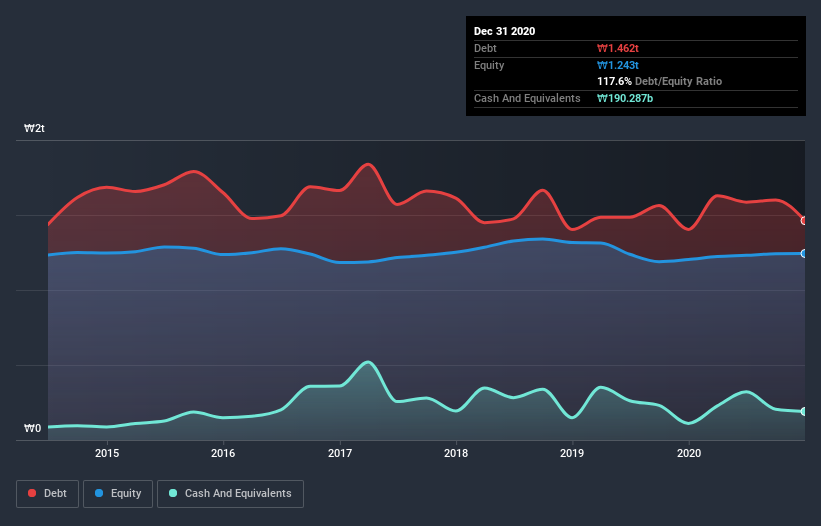Toggle the Cash And Equivalents legend button

click(230, 494)
